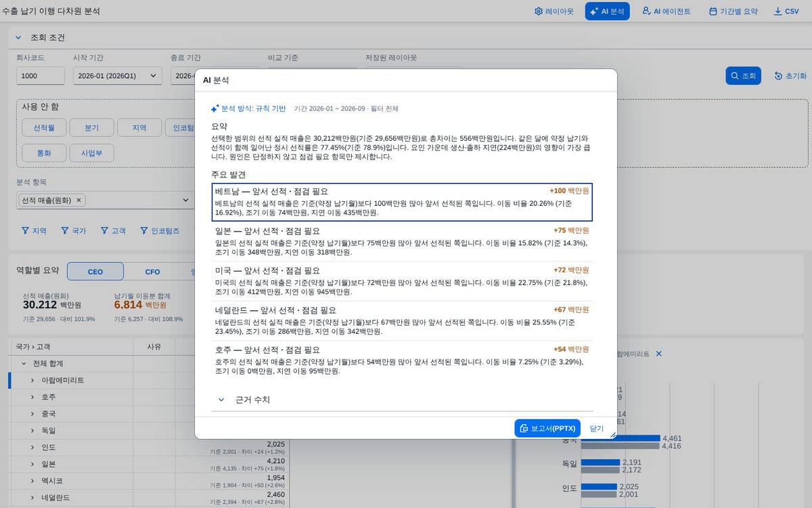This screenshot has width=812, height=508.
Task: Collapse the 전체 합계 tree row
Action: coord(24,364)
